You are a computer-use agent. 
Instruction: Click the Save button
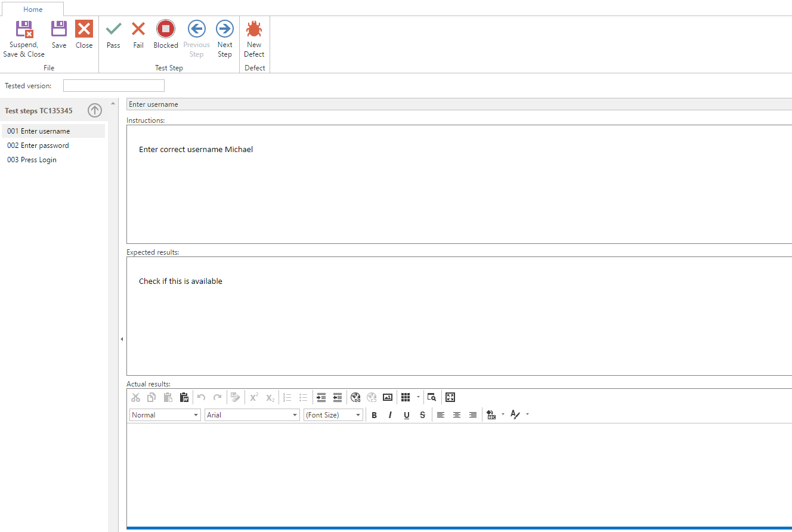59,35
